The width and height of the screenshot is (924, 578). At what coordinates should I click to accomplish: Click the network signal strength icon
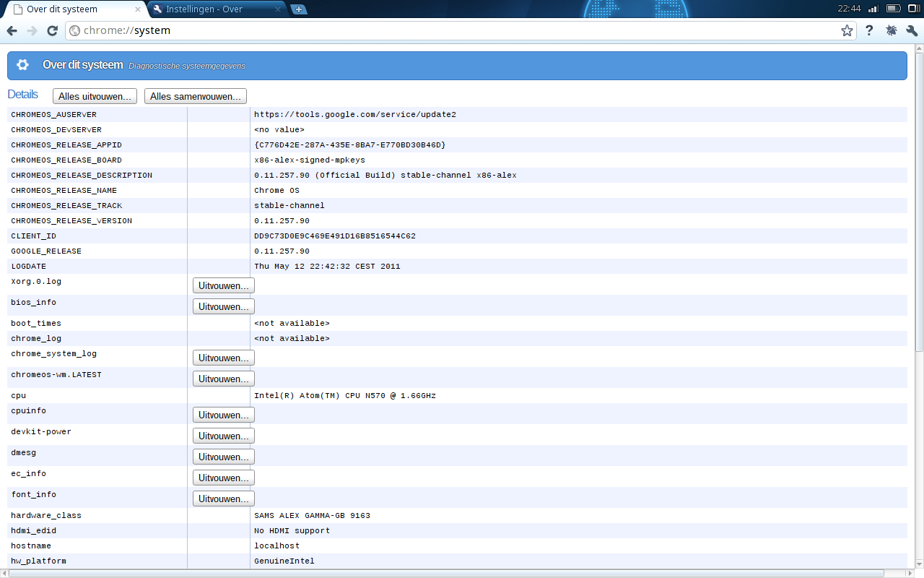coord(873,9)
